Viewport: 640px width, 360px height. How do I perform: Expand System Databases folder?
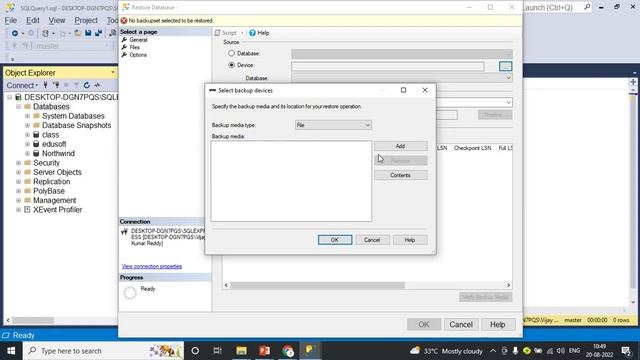(27, 116)
